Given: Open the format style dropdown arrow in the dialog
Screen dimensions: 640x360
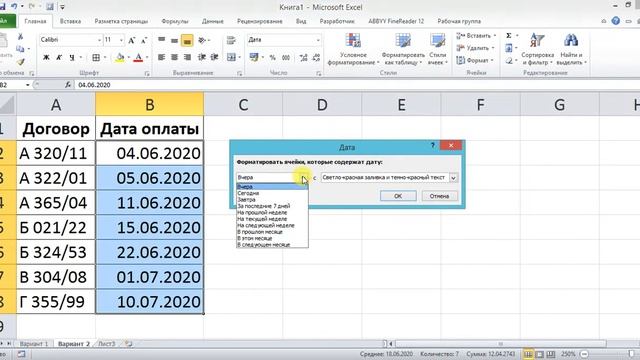Looking at the screenshot, I should tap(453, 178).
